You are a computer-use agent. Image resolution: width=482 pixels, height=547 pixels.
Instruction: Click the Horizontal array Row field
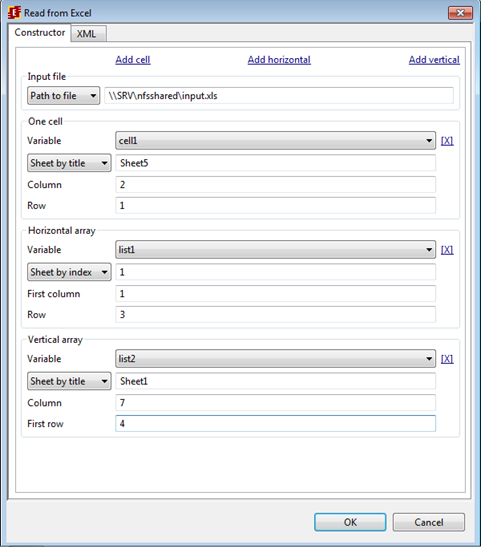[x=275, y=315]
